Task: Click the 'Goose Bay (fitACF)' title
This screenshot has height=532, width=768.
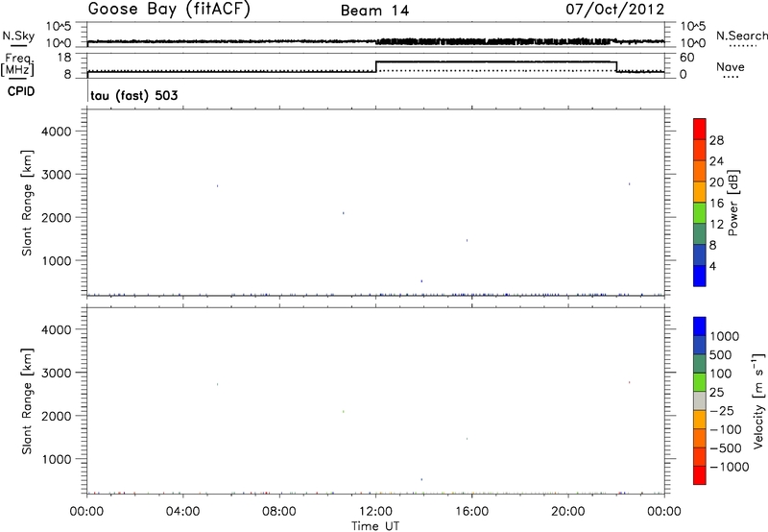Action: [169, 9]
